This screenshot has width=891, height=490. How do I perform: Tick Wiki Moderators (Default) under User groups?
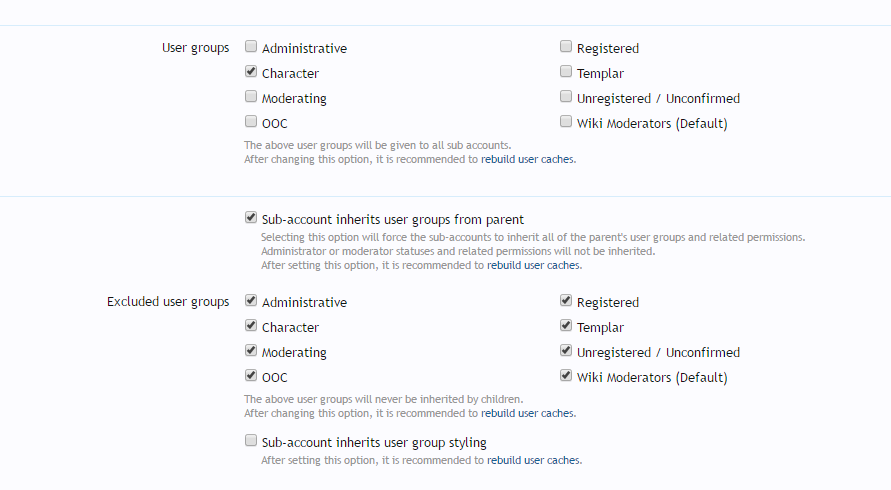coord(566,122)
